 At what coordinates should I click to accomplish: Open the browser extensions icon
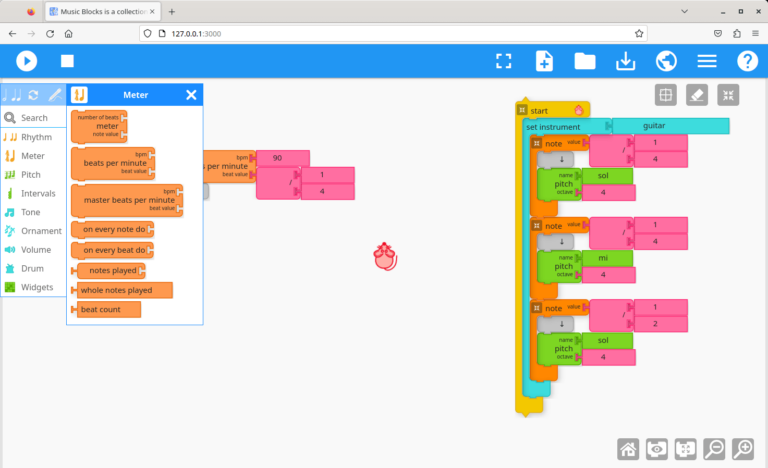737,33
